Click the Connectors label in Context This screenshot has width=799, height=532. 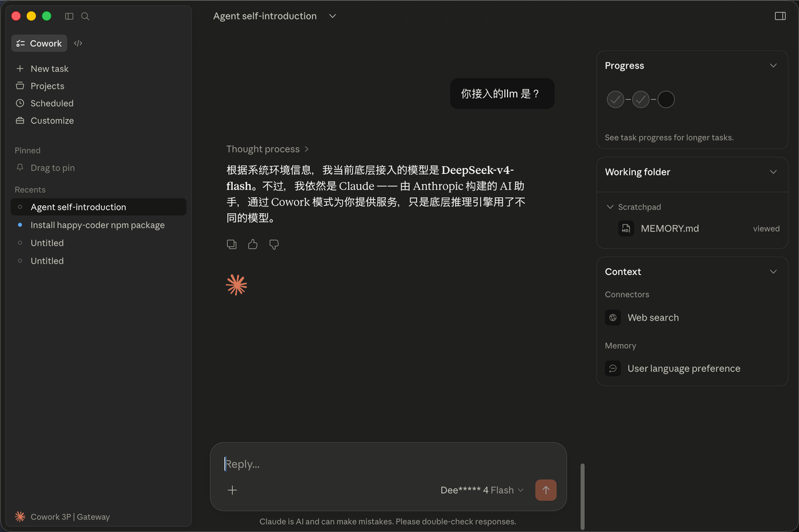click(x=627, y=294)
